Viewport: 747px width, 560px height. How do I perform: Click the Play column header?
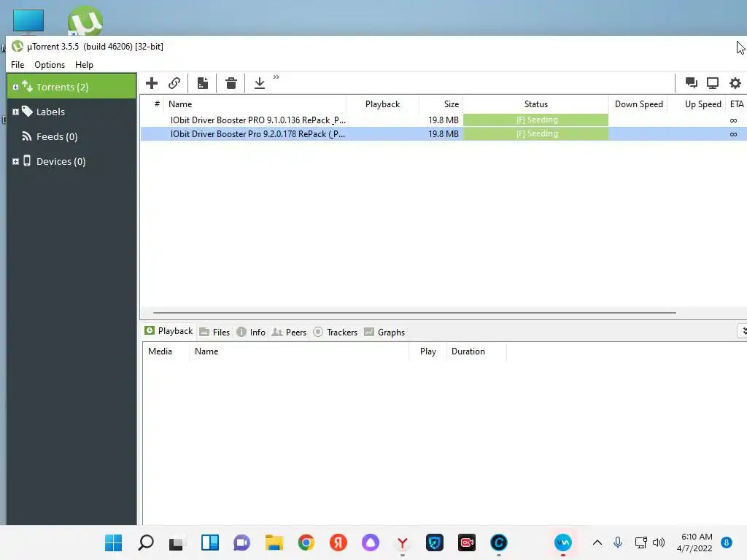(x=427, y=351)
